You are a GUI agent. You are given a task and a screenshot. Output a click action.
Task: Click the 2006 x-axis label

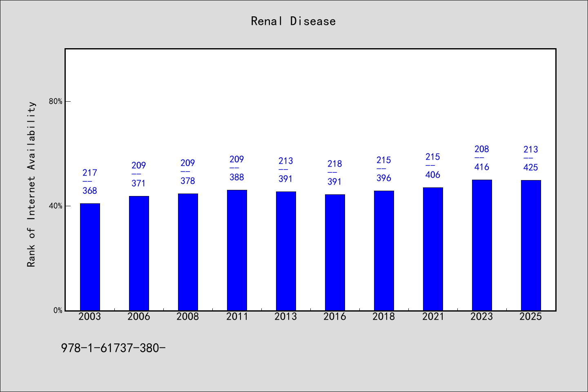coord(139,316)
